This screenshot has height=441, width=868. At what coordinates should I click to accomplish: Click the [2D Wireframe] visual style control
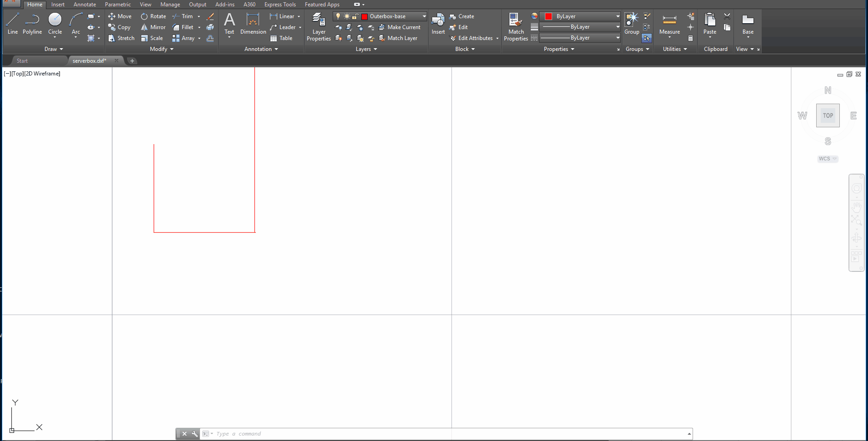(42, 74)
